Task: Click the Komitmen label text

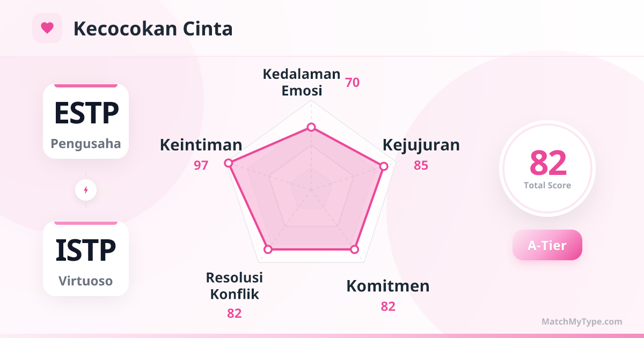Action: tap(387, 286)
